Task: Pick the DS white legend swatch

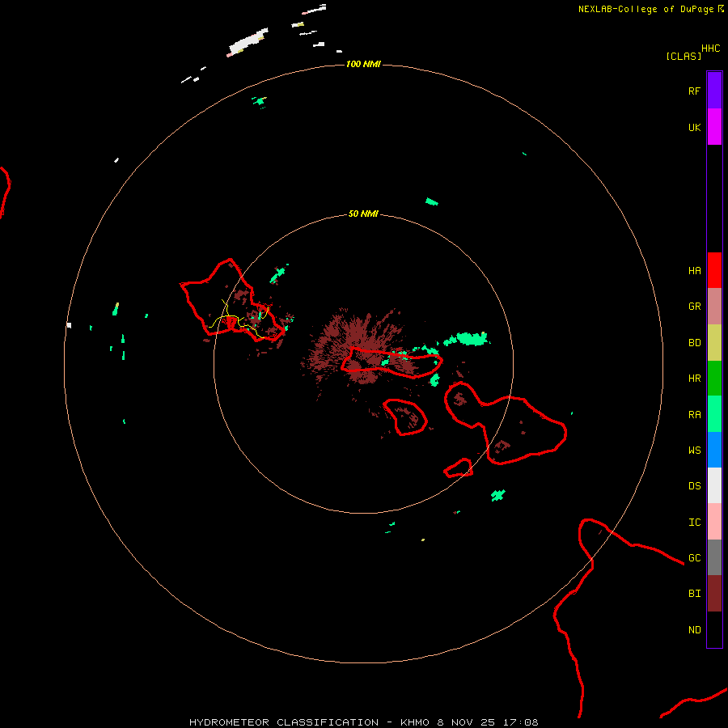Action: tap(714, 485)
